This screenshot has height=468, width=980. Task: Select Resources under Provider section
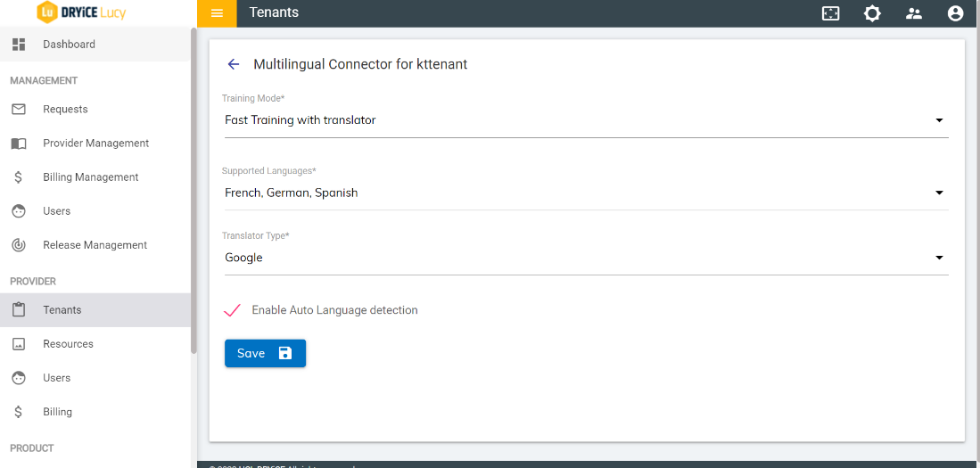[68, 344]
